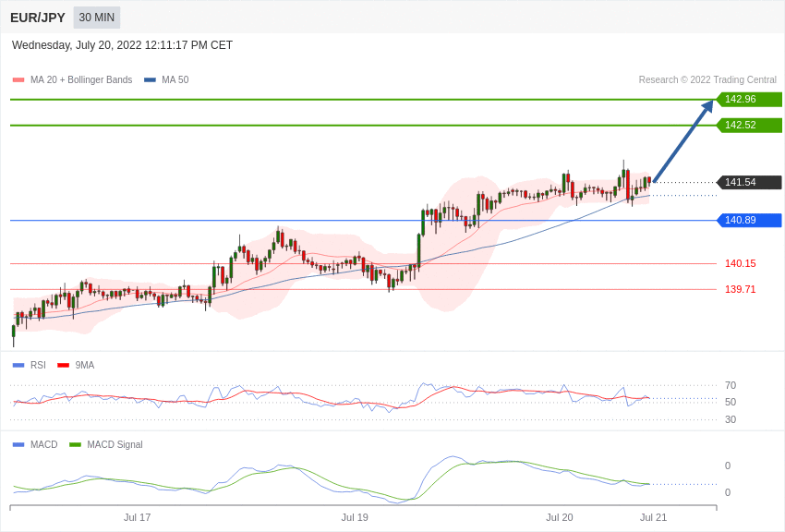Click the Jul 19 date axis label
Viewport: 785px width, 532px height.
pyautogui.click(x=355, y=517)
